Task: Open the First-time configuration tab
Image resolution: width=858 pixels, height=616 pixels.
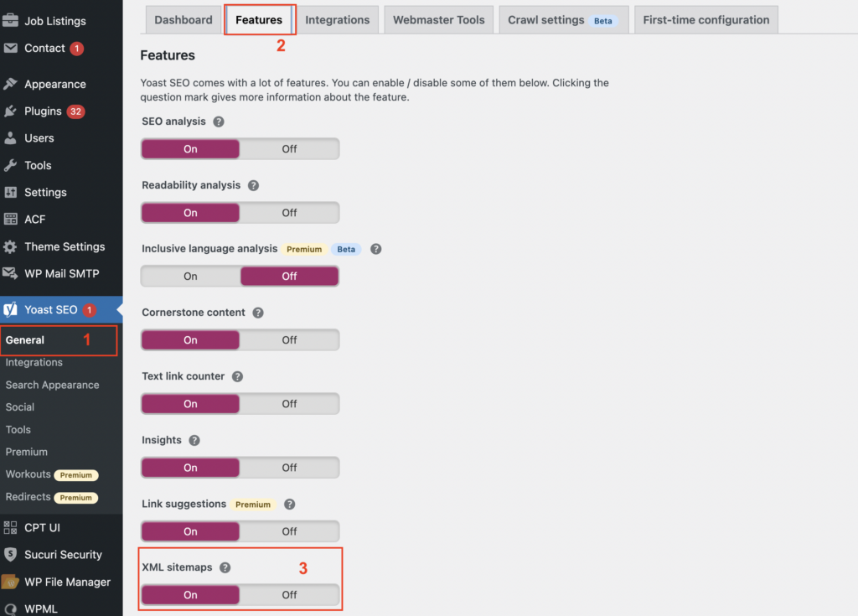Action: point(706,20)
